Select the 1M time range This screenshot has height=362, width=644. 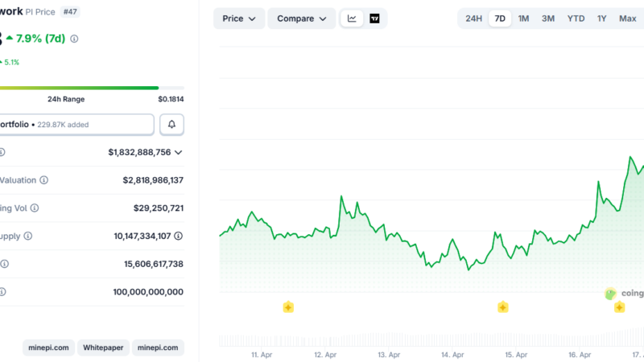coord(523,19)
